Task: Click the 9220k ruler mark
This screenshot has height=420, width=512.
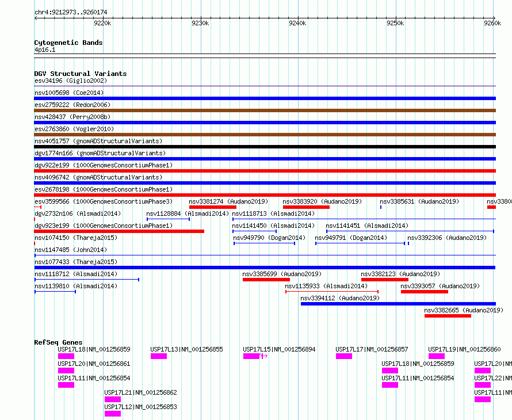Action: pos(102,23)
